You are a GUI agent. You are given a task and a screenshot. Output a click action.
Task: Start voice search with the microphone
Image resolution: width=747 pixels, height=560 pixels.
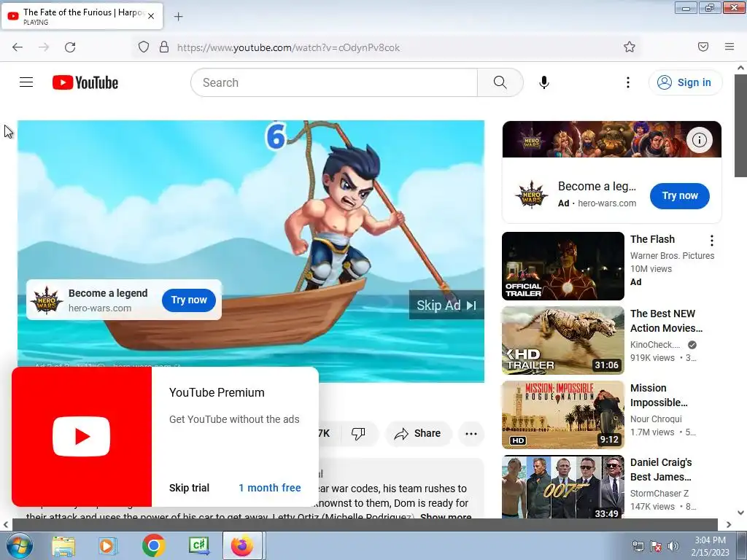point(544,82)
